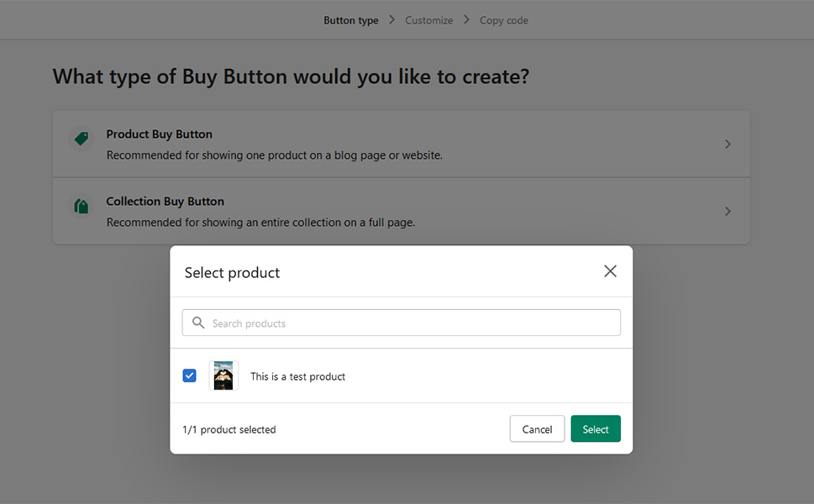Confirm with the green Select button
Viewport: 814px width, 504px height.
(x=596, y=428)
